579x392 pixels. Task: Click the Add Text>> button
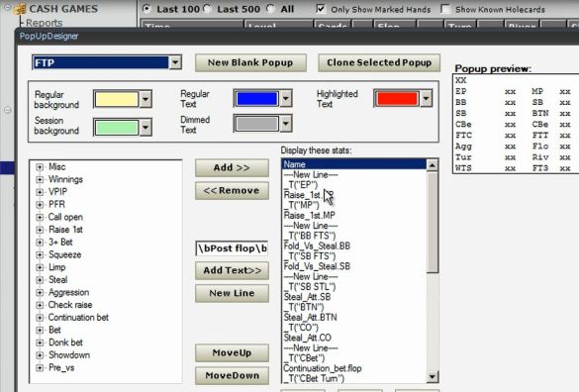(x=232, y=270)
